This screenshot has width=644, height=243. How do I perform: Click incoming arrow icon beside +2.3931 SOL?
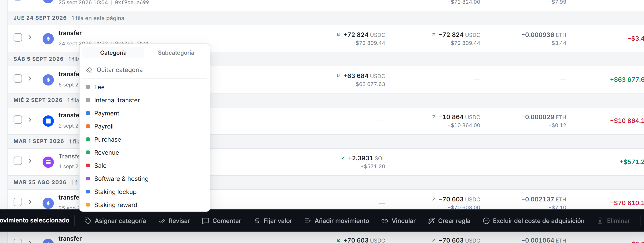[343, 158]
